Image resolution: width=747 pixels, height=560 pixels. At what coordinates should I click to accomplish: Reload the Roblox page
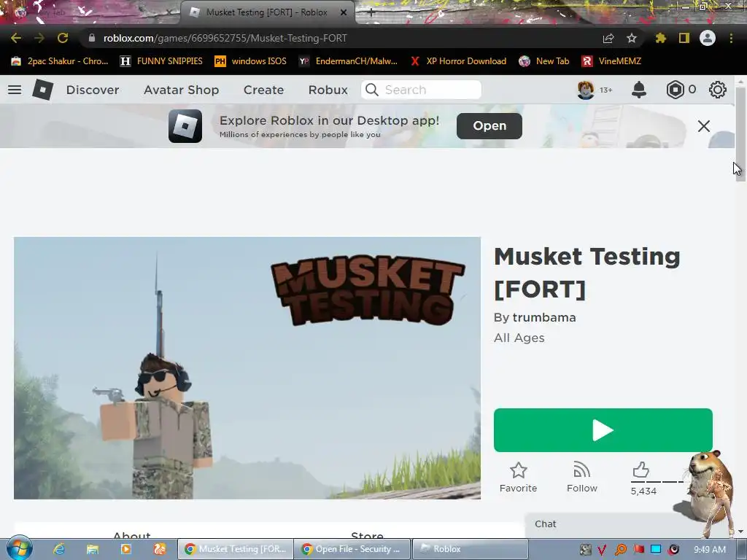(63, 38)
